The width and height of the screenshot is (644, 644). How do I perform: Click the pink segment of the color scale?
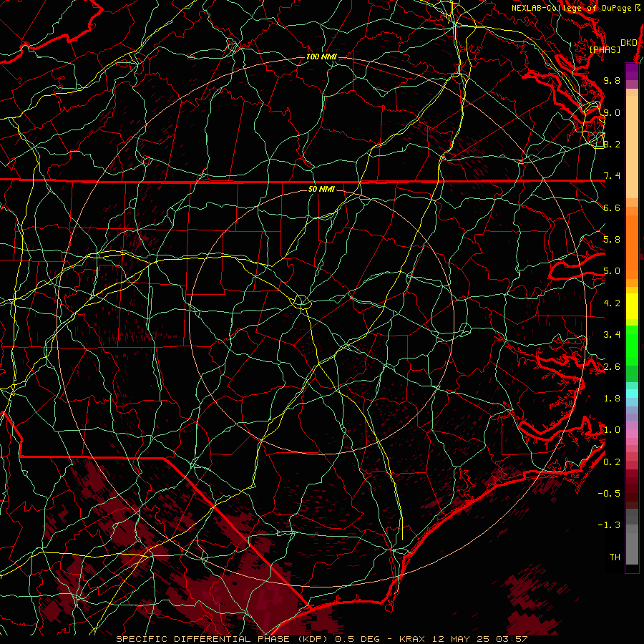(x=632, y=434)
